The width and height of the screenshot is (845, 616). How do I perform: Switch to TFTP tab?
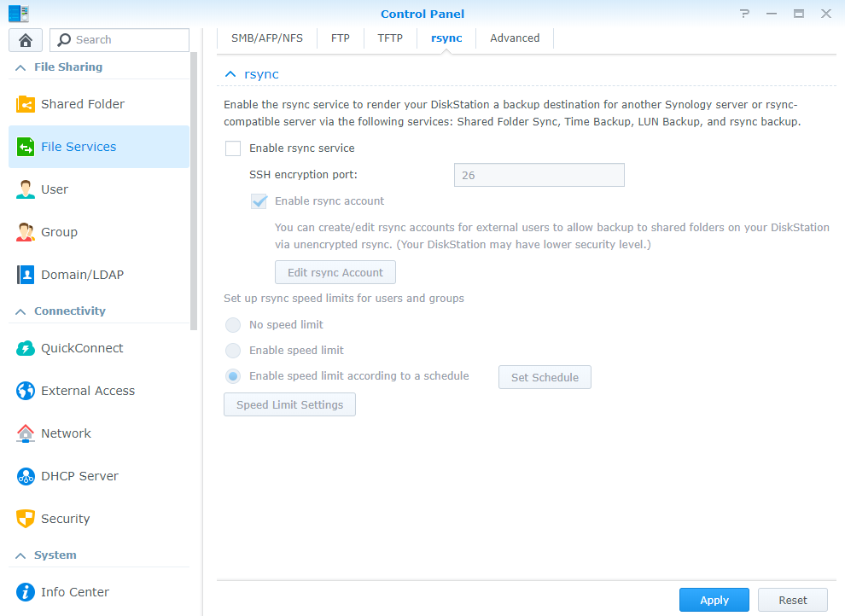click(390, 38)
